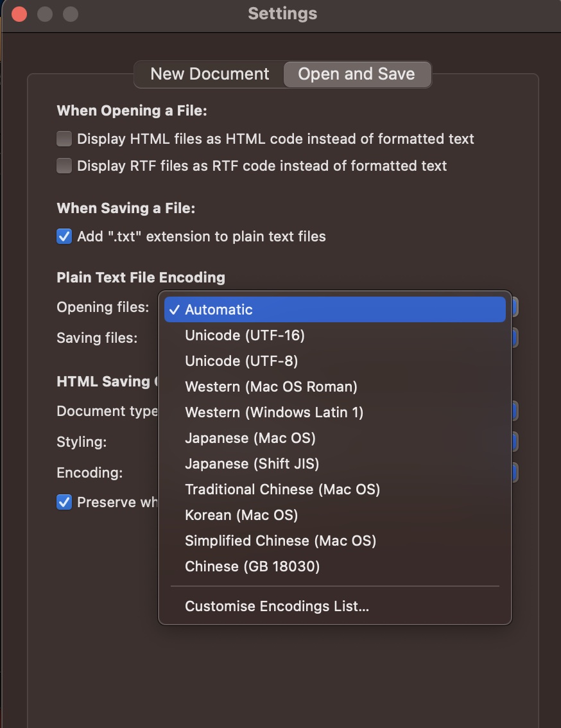This screenshot has width=561, height=728.
Task: Enable displaying RTF files as RTF code
Action: tap(64, 166)
